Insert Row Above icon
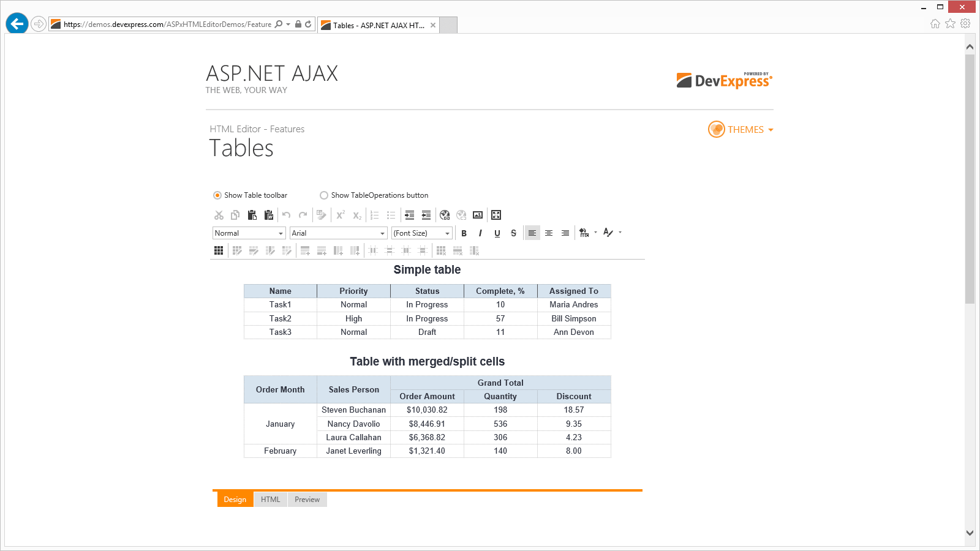The height and width of the screenshot is (551, 980). 305,250
